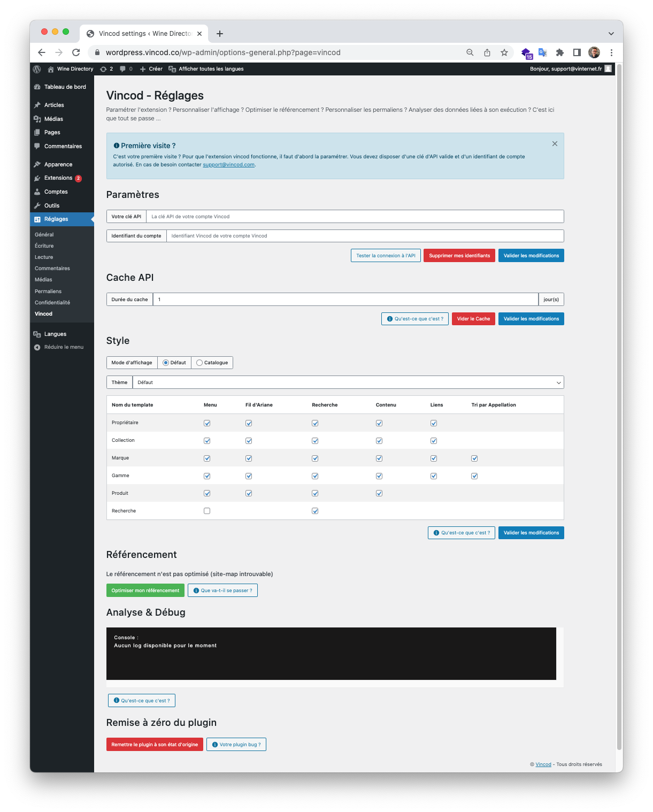Reload the page with the refresh icon

click(x=76, y=52)
